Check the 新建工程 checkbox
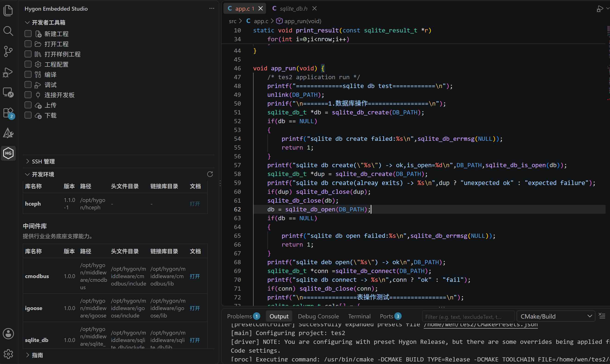Viewport: 610px width, 364px height. (x=28, y=33)
